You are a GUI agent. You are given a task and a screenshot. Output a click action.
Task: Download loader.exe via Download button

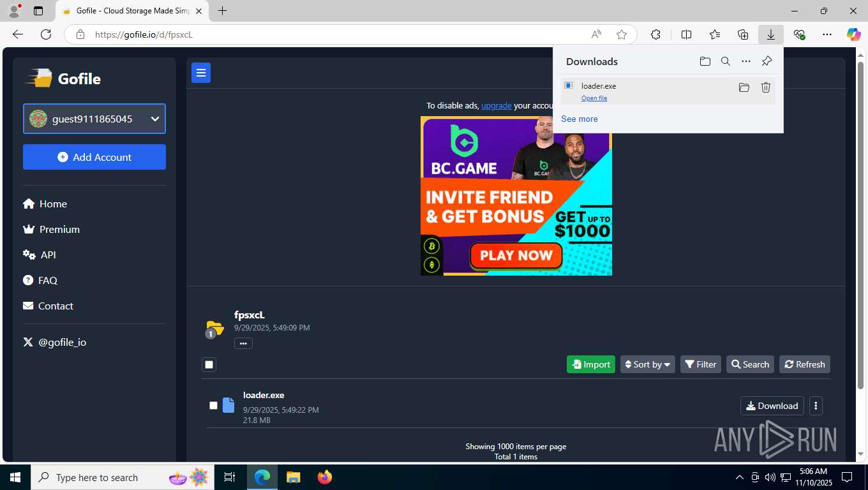(772, 406)
